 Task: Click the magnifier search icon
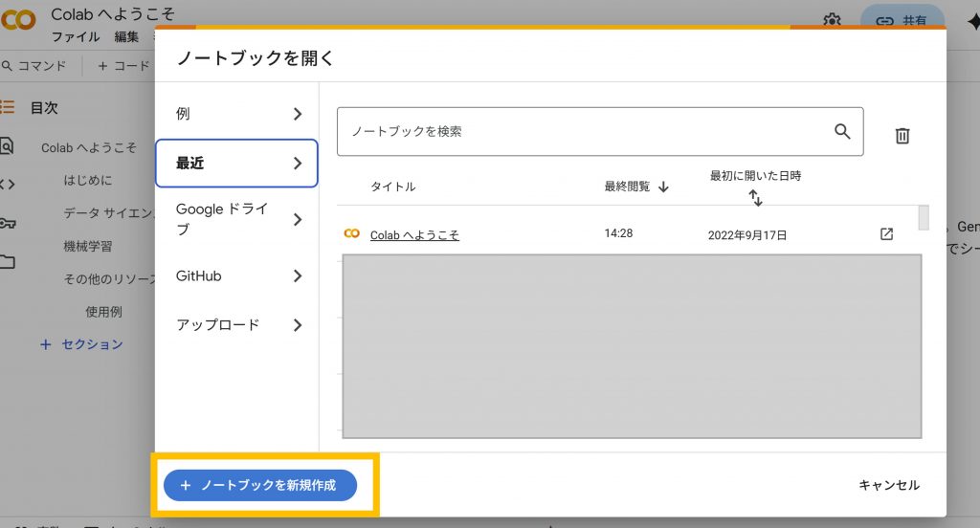pos(842,131)
